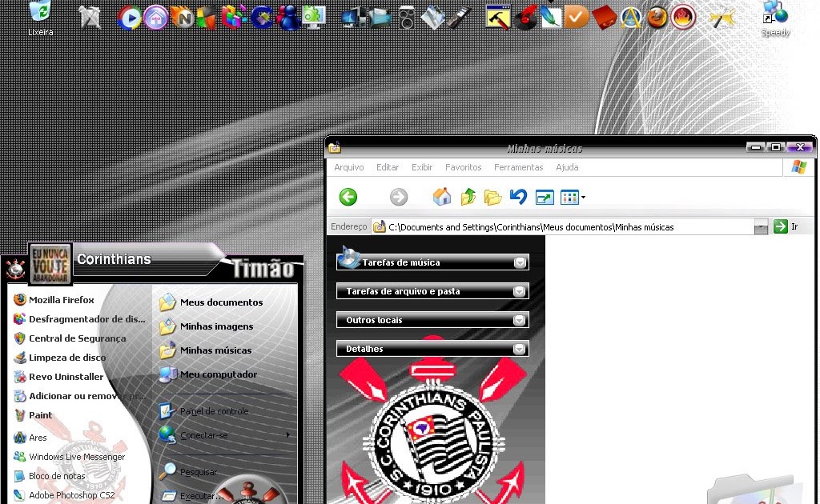
Task: Click the window-with-arrow toolbar icon
Action: pos(545,198)
